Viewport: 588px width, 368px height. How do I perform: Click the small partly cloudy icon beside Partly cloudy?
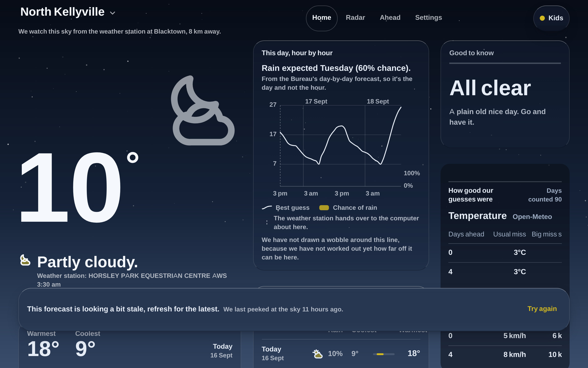25,260
